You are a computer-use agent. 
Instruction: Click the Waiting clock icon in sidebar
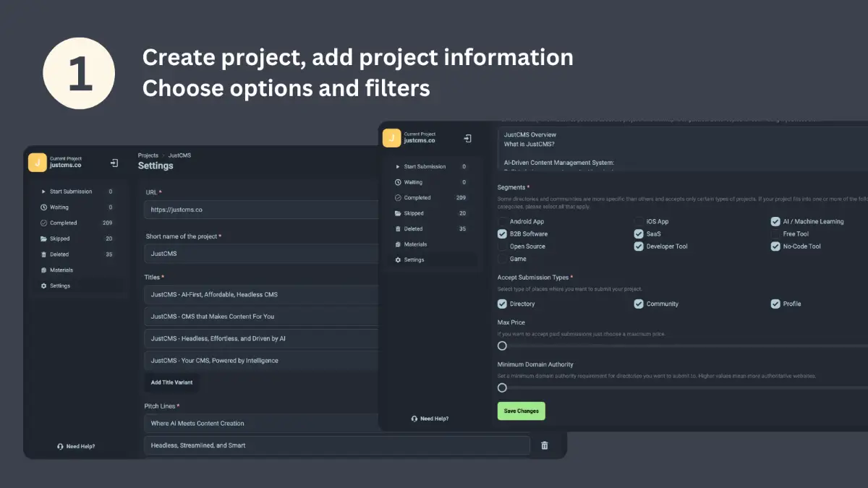43,207
